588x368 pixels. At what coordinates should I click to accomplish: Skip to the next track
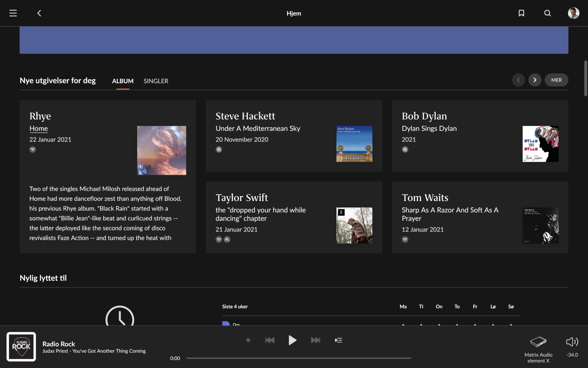pos(315,340)
